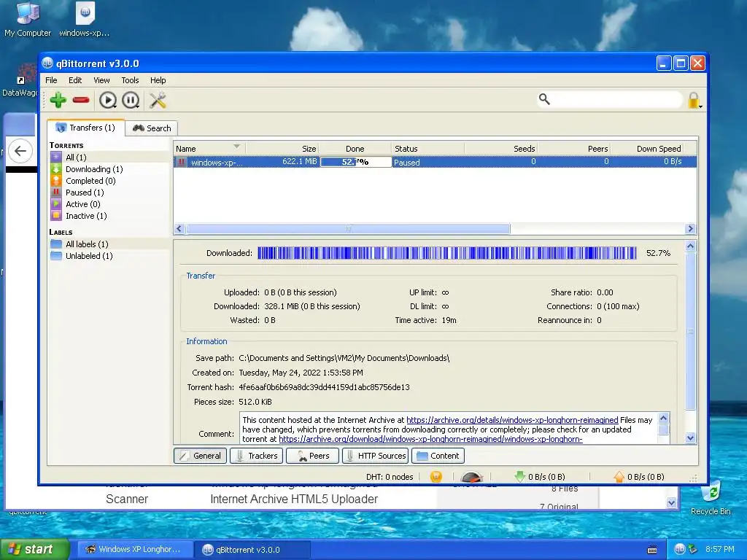The image size is (747, 560).
Task: Toggle alternative speed limits speedometer icon
Action: click(x=472, y=477)
